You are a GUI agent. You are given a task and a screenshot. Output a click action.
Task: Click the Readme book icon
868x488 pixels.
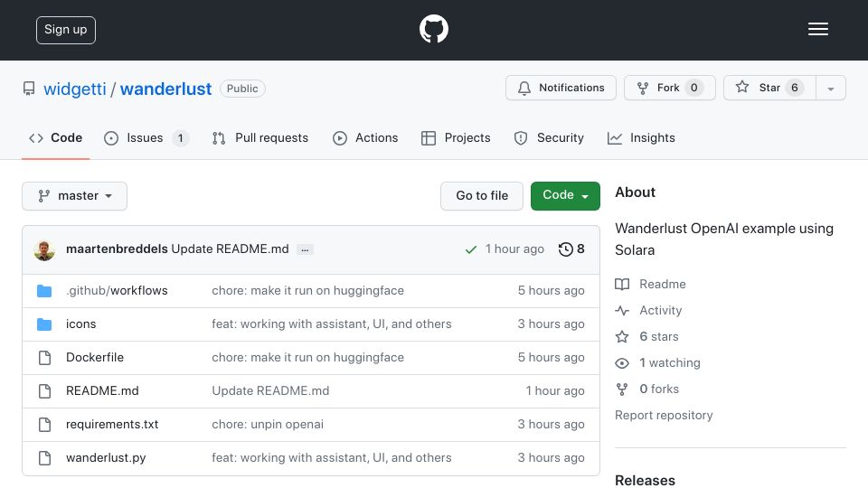tap(622, 285)
